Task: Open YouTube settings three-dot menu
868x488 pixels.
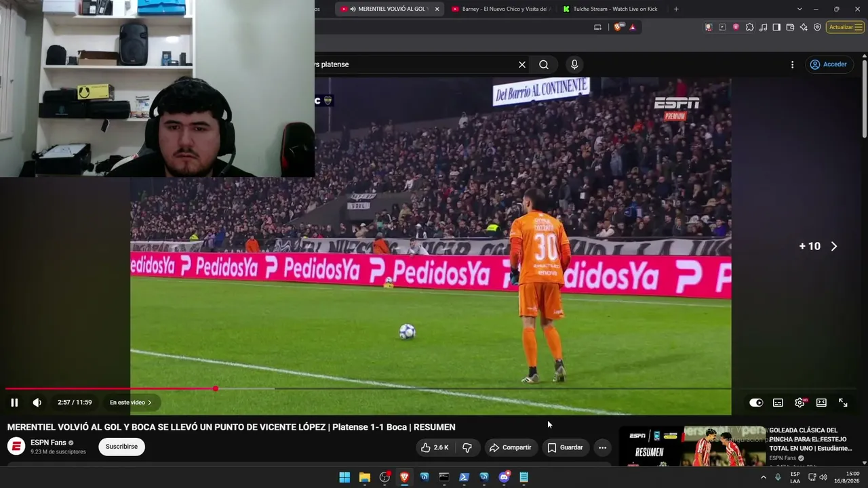Action: [x=792, y=64]
